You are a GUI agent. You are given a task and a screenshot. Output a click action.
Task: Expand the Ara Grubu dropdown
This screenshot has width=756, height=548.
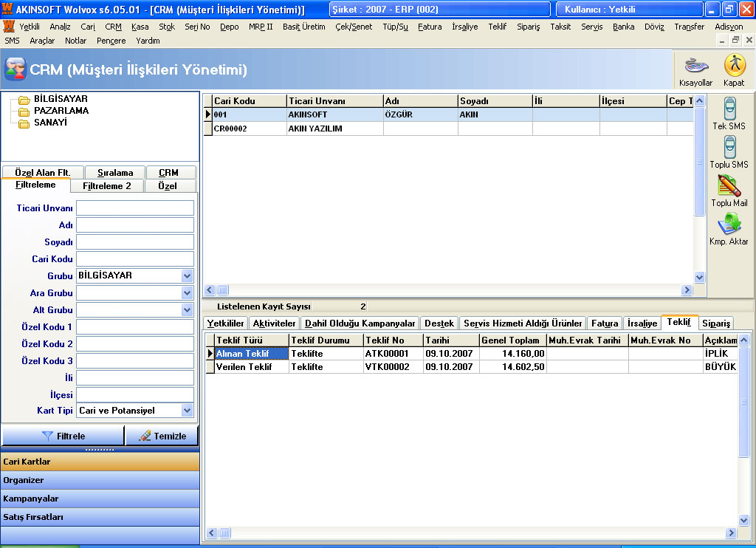pyautogui.click(x=187, y=292)
